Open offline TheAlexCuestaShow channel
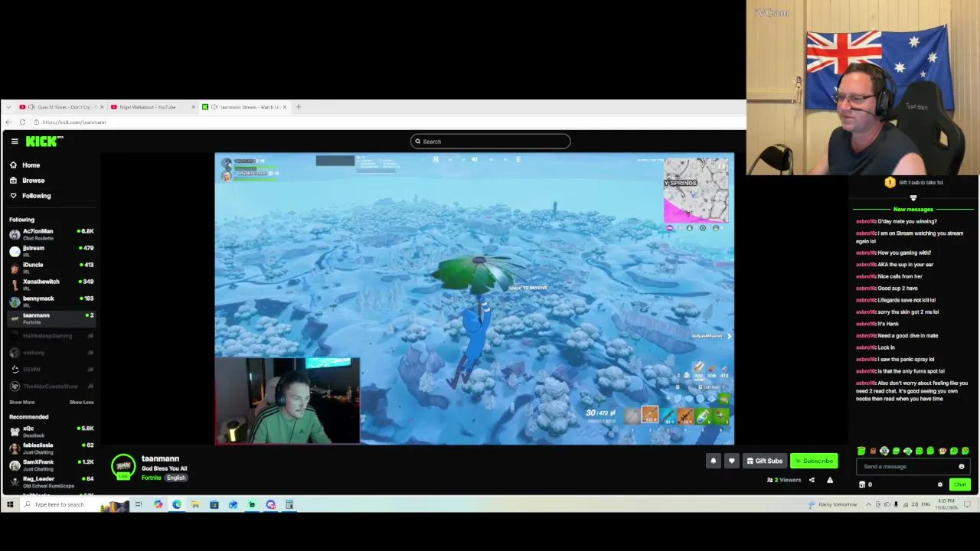Image resolution: width=980 pixels, height=551 pixels. tap(51, 386)
